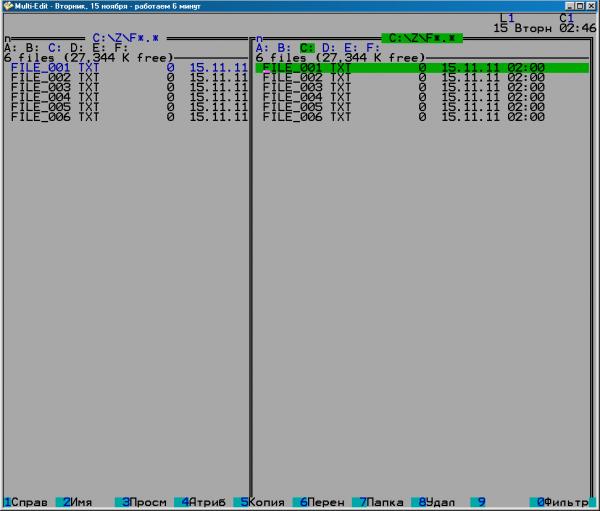Select drive F: in left panel
Screen dimensions: 600x511
tap(120, 47)
